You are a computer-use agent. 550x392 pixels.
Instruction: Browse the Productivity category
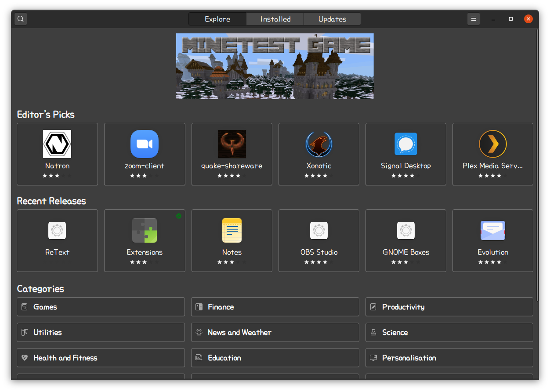(449, 307)
